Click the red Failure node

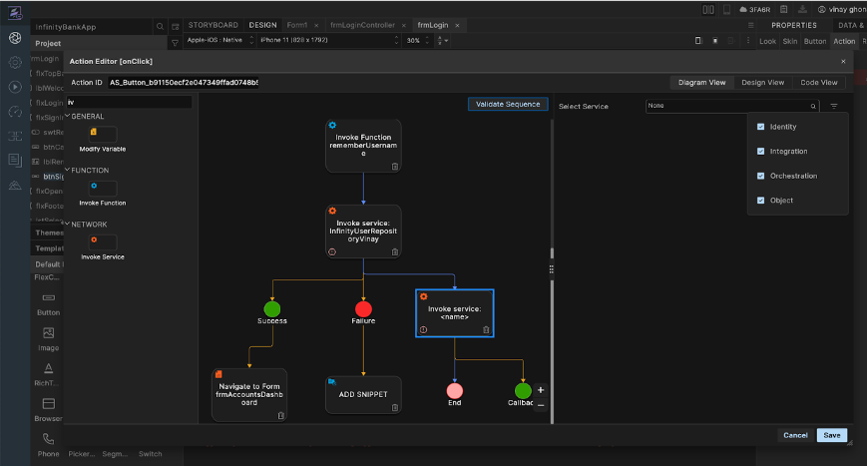point(363,308)
